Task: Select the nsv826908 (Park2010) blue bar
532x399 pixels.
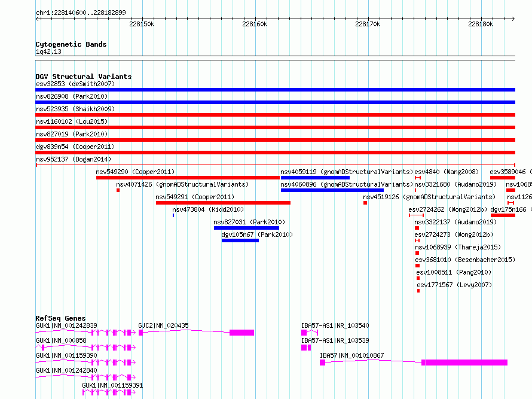Action: 275,102
